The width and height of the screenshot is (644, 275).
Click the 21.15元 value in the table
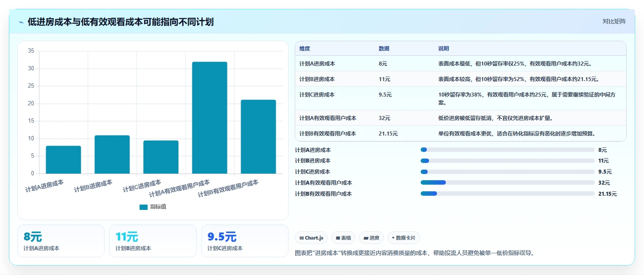click(388, 134)
